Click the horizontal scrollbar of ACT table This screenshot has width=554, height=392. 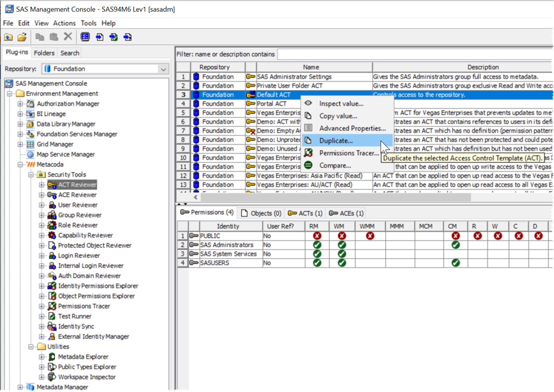click(x=336, y=197)
